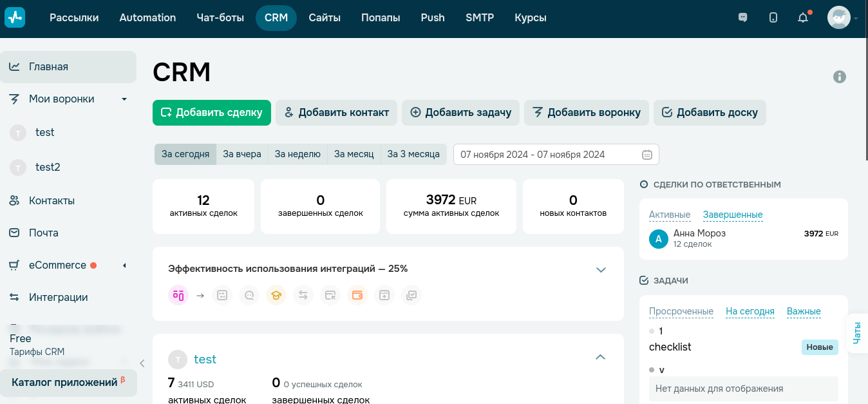Screen dimensions: 868x404
Task: Expand the integrations efficiency panel
Action: click(601, 269)
